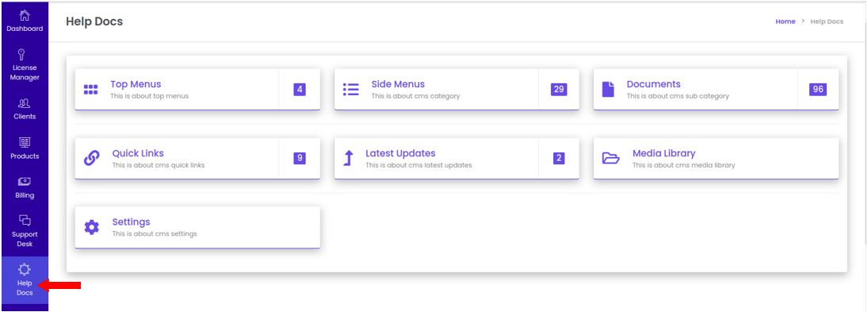The image size is (868, 312).
Task: Click the Top Menus count badge 4
Action: (x=300, y=89)
